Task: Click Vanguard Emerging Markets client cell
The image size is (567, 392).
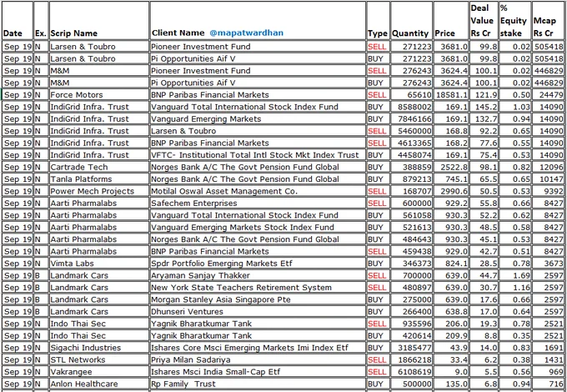Action: coord(258,118)
